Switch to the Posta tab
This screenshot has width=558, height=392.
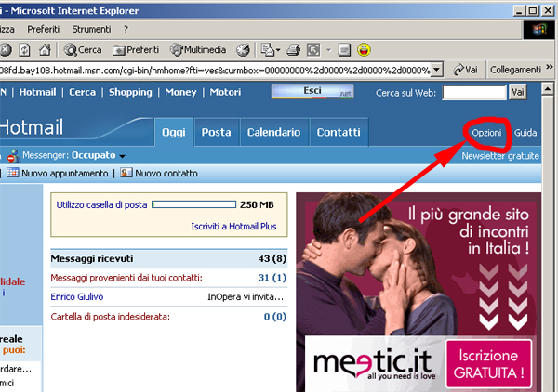pyautogui.click(x=217, y=132)
